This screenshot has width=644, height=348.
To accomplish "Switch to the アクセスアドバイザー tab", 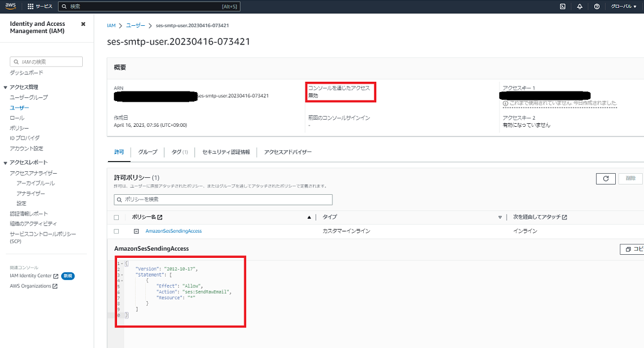I will 287,152.
